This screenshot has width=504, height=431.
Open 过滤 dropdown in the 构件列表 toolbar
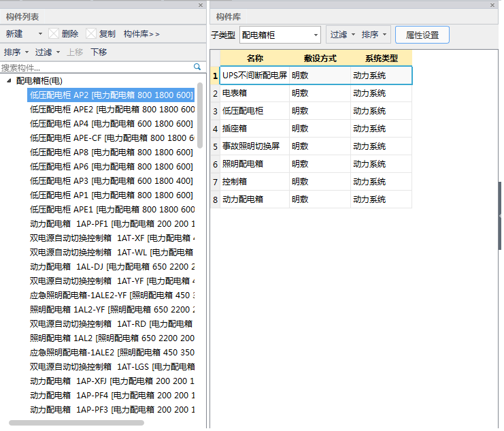point(48,52)
